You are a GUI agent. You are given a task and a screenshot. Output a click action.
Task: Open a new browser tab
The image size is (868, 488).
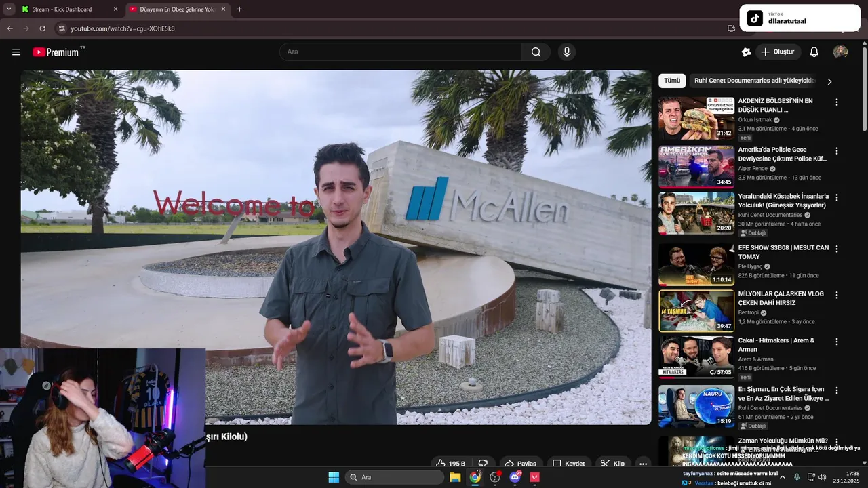[239, 9]
